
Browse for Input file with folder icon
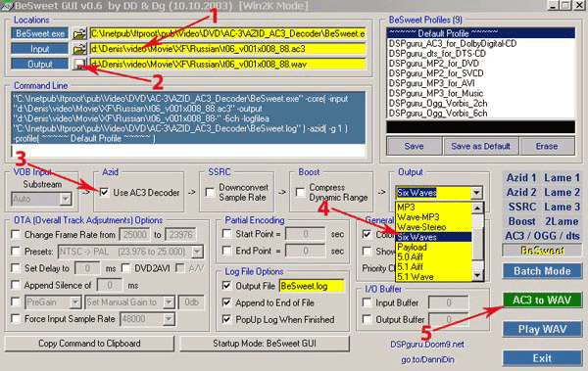79,49
